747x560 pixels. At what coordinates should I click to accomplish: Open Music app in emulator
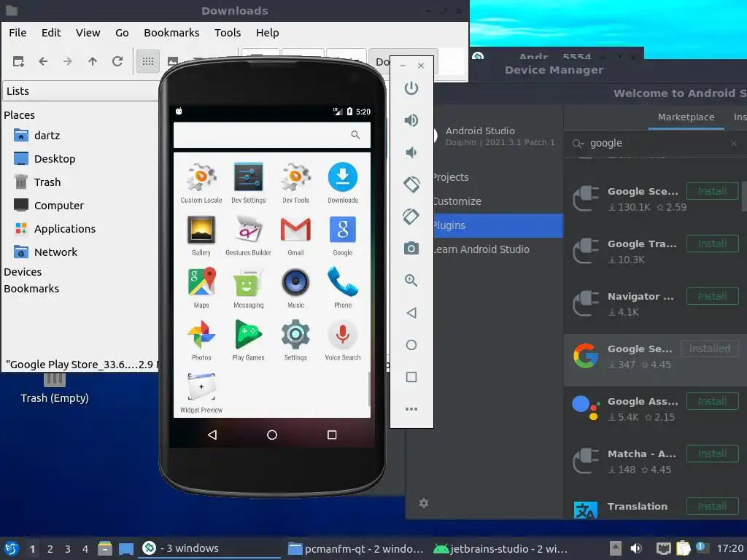295,288
